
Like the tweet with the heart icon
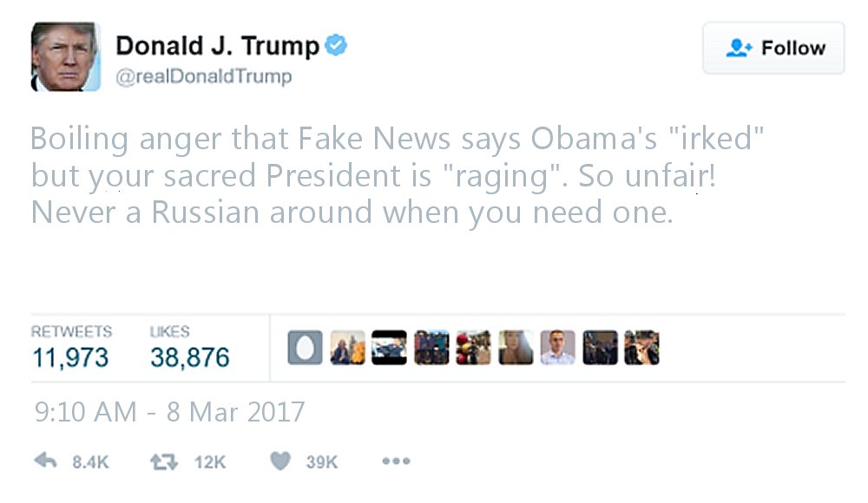click(280, 461)
